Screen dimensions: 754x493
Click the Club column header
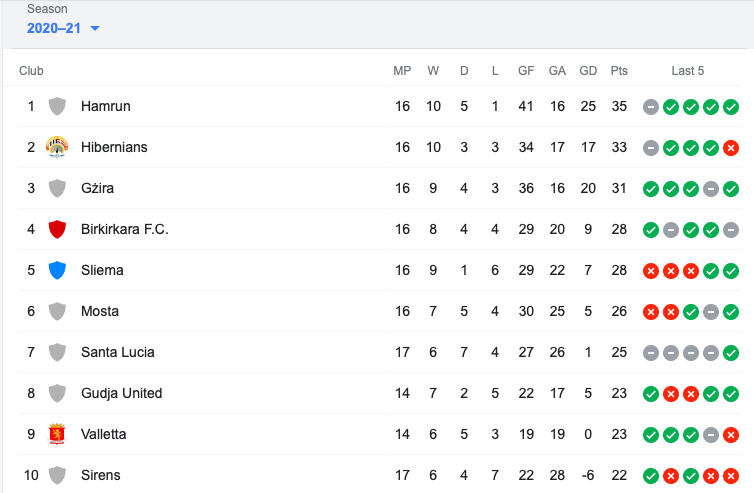[x=31, y=71]
